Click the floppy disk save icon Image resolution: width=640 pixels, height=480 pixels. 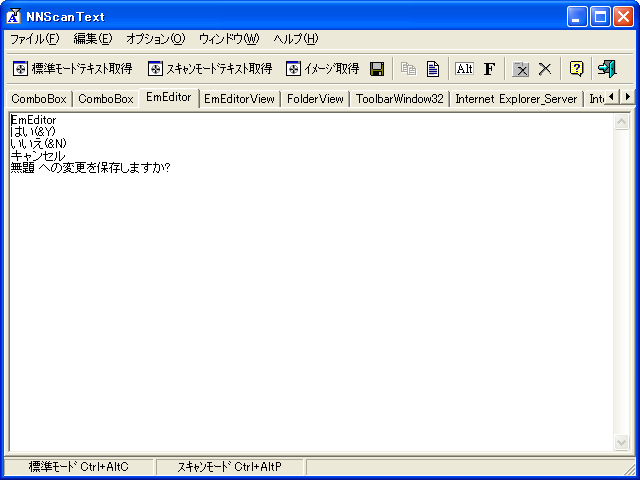coord(377,69)
